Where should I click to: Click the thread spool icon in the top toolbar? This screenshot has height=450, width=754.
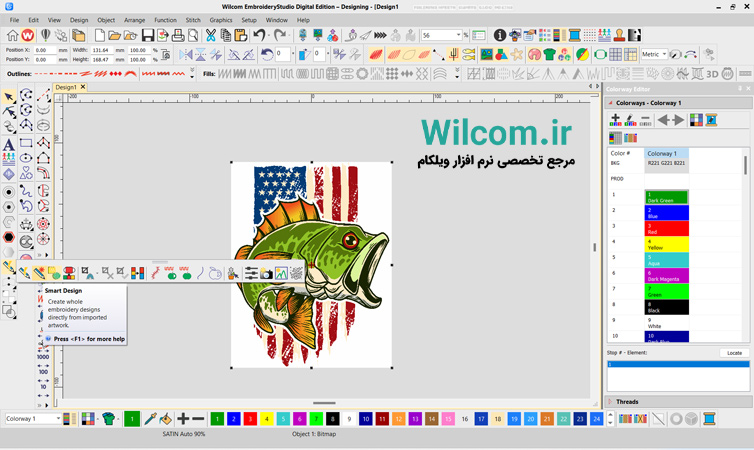(x=575, y=35)
